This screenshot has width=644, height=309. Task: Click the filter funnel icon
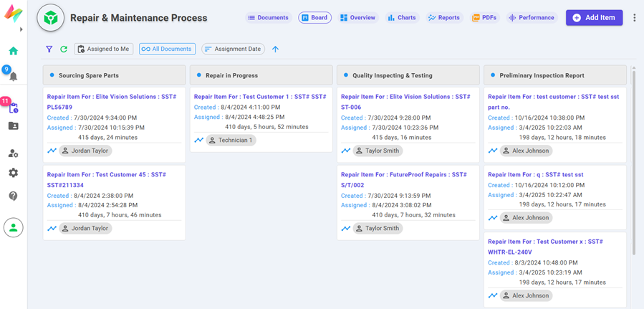[x=49, y=49]
